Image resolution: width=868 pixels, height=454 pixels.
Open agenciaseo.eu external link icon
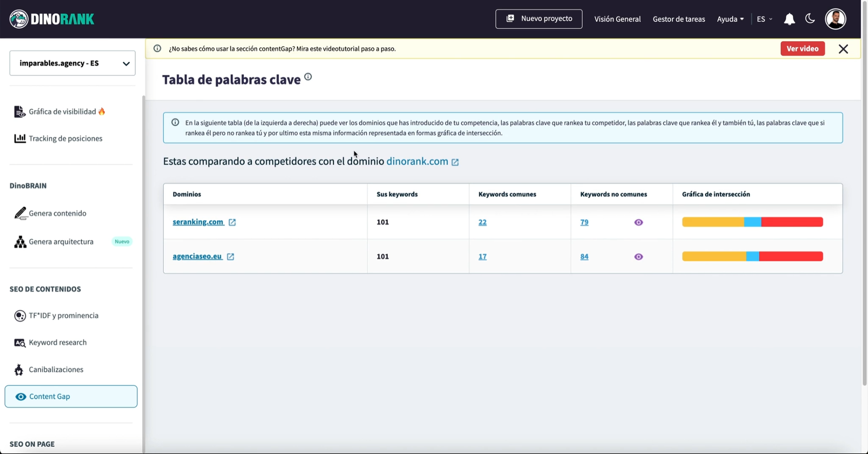[x=231, y=257]
